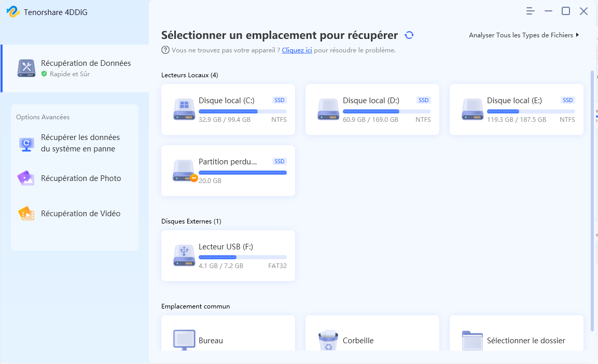
Task: Click the "Cliquez ici" link
Action: click(297, 50)
